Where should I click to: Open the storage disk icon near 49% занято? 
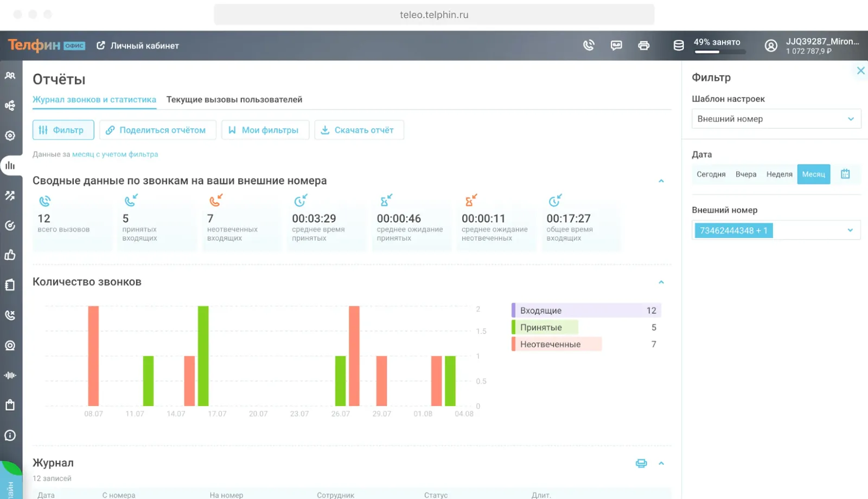click(x=679, y=46)
